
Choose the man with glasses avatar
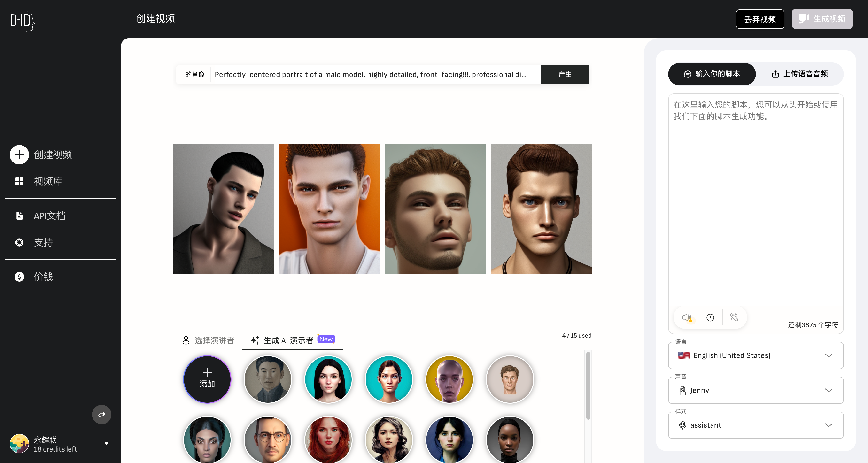[x=268, y=440]
